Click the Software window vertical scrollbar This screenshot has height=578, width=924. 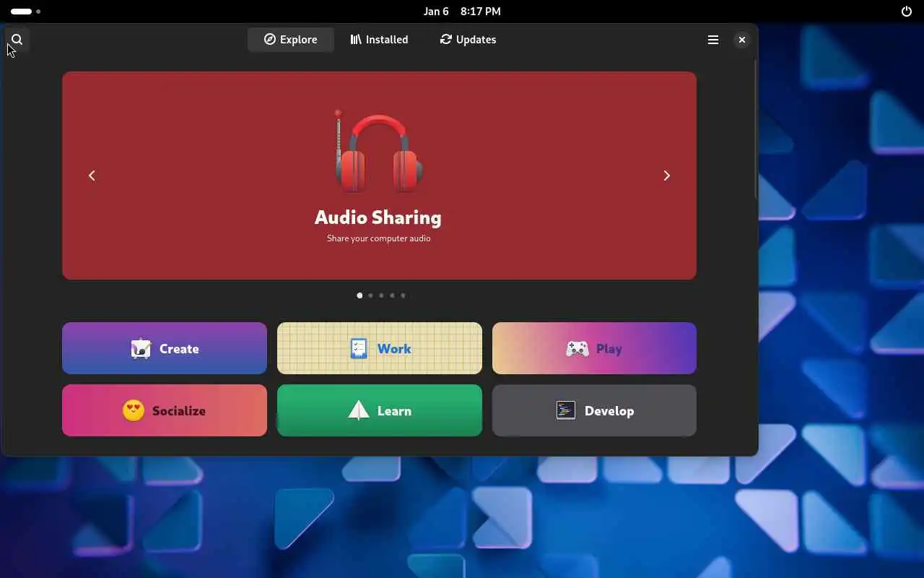pyautogui.click(x=755, y=130)
